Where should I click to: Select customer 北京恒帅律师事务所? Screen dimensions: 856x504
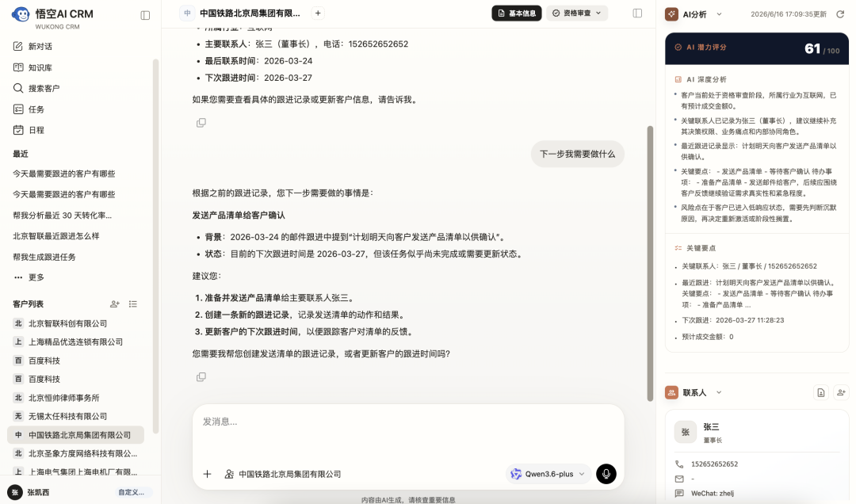75,398
